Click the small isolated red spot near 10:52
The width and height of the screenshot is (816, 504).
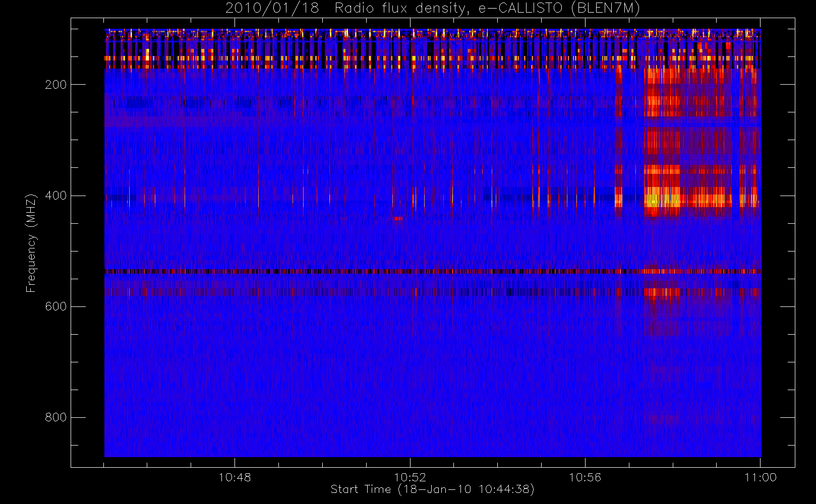pos(397,218)
